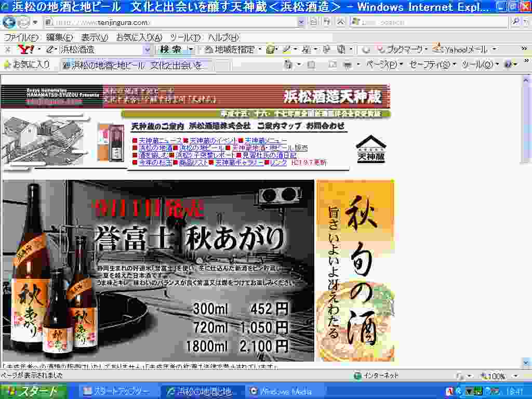Open the 天神蔵地酒・地ビール販売 link

coord(270,148)
